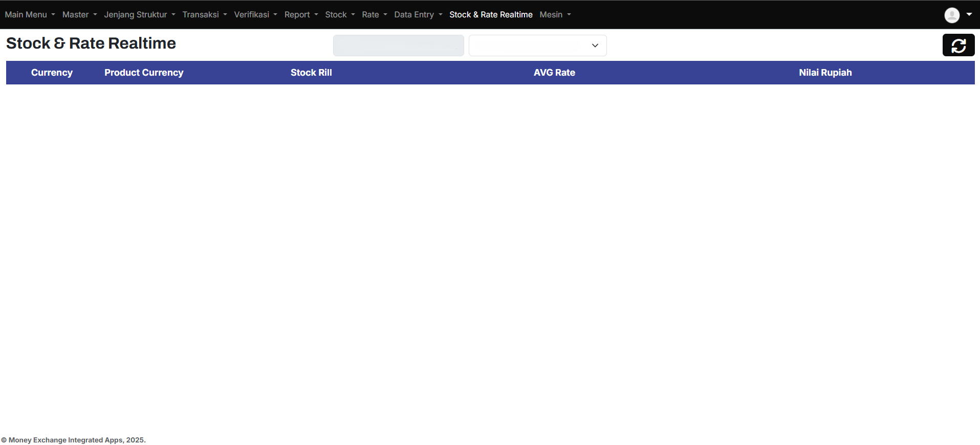The image size is (980, 445).
Task: Open the Master menu
Action: tap(79, 15)
